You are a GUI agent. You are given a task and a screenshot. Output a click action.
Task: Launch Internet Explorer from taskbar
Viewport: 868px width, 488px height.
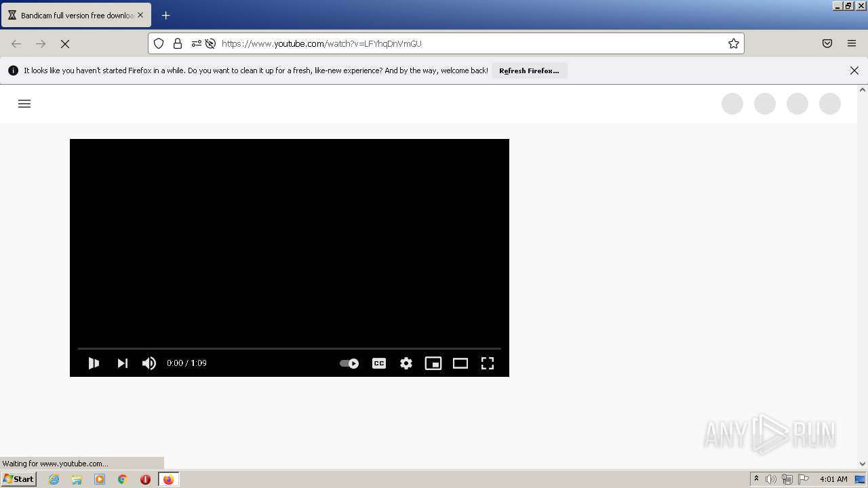pos(54,479)
